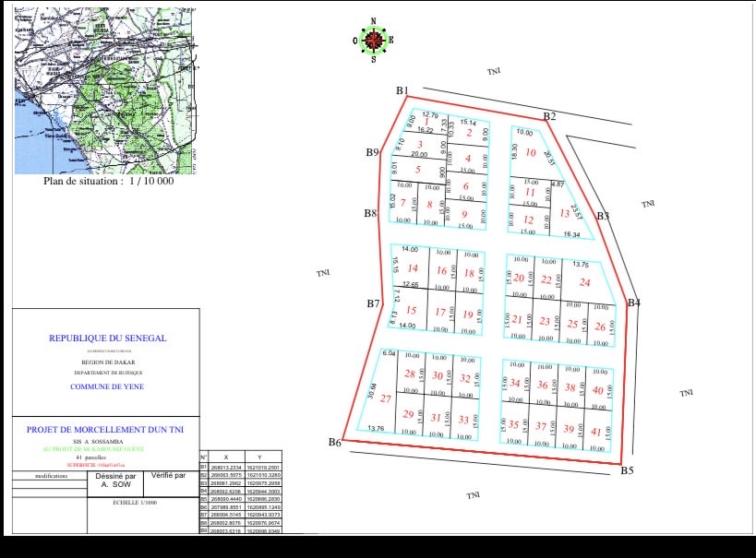Click the 'SIS A SOSSAMBA' line

click(99, 442)
